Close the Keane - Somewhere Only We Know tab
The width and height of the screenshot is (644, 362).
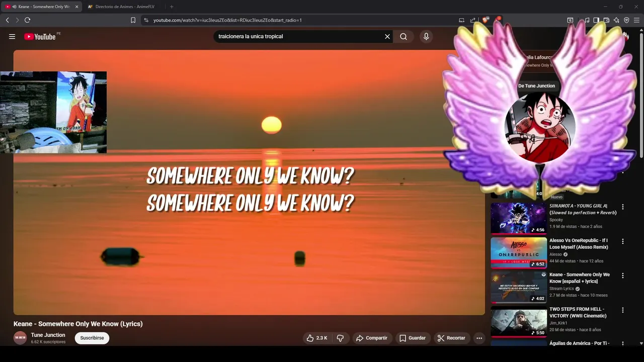[76, 7]
